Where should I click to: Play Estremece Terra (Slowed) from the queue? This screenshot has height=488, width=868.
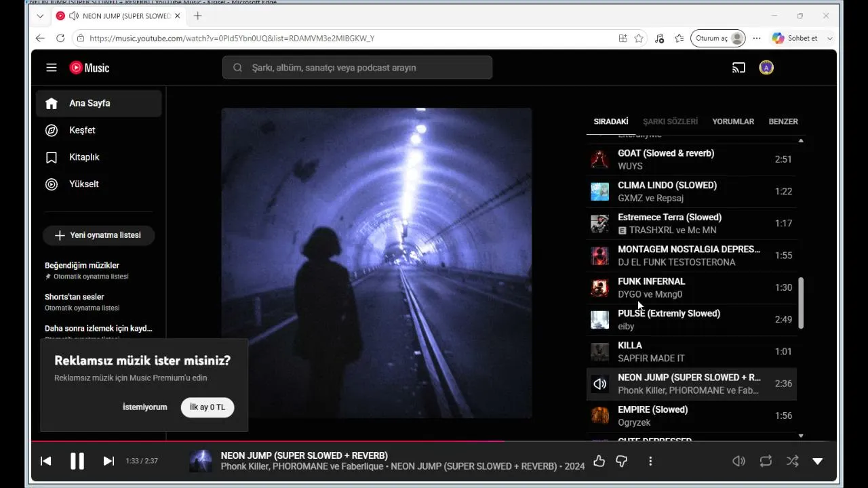[692, 224]
